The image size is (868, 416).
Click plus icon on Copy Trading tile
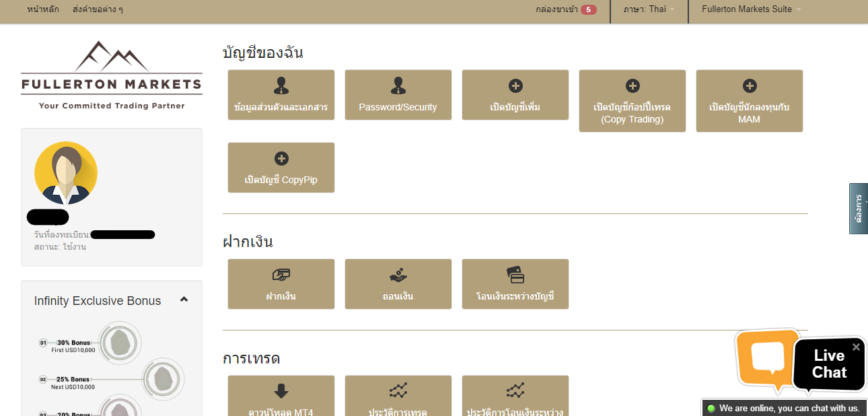pyautogui.click(x=632, y=85)
